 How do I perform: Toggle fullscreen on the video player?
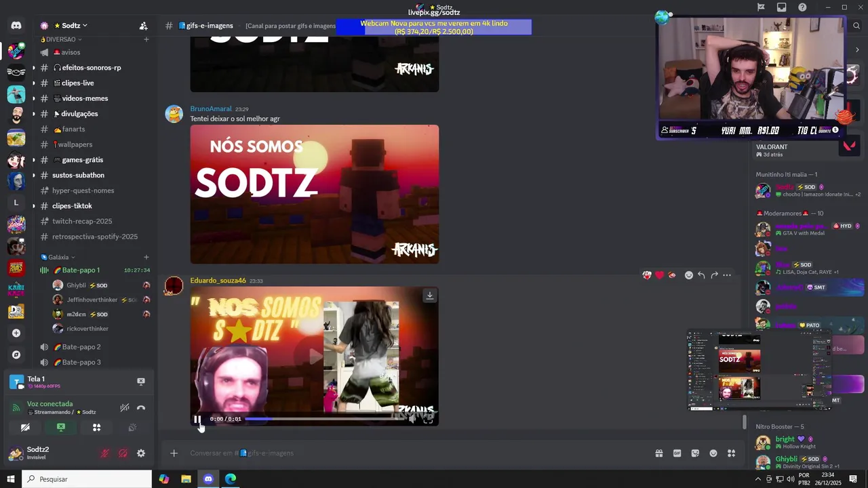coord(429,419)
